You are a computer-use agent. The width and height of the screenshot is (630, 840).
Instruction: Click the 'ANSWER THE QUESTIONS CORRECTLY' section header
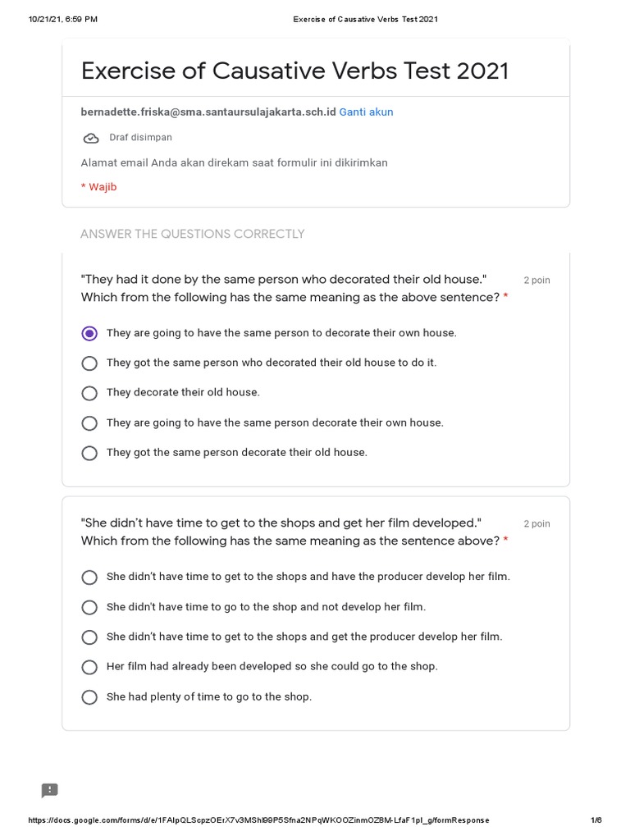click(x=192, y=234)
